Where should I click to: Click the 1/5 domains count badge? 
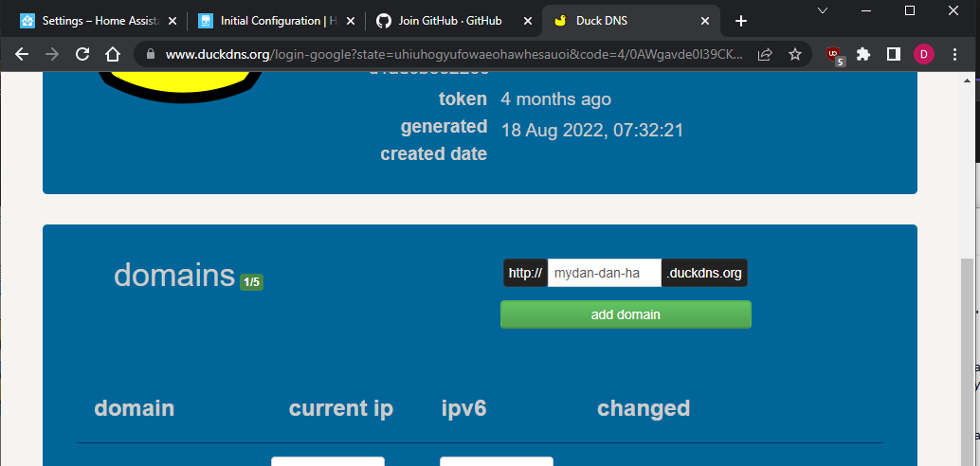click(x=251, y=282)
